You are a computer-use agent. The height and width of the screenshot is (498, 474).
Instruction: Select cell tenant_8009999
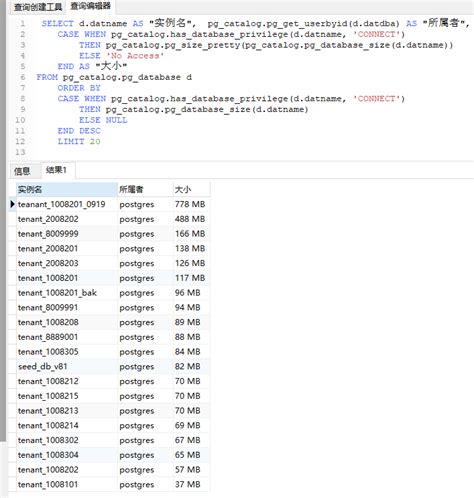(67, 234)
